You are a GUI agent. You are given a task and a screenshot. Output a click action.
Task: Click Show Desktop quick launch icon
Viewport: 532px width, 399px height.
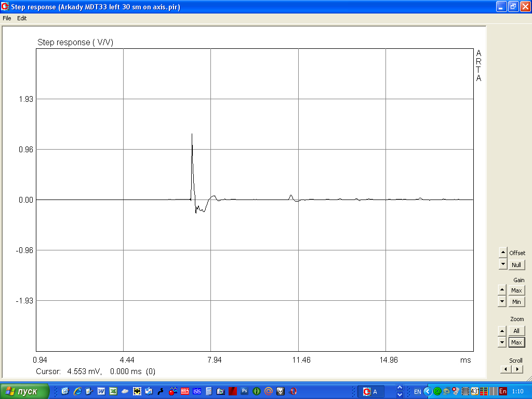click(89, 392)
